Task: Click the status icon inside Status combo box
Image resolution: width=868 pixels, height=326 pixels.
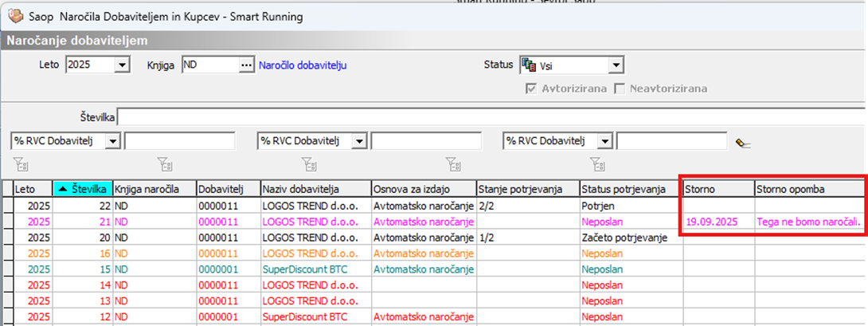Action: pyautogui.click(x=530, y=66)
